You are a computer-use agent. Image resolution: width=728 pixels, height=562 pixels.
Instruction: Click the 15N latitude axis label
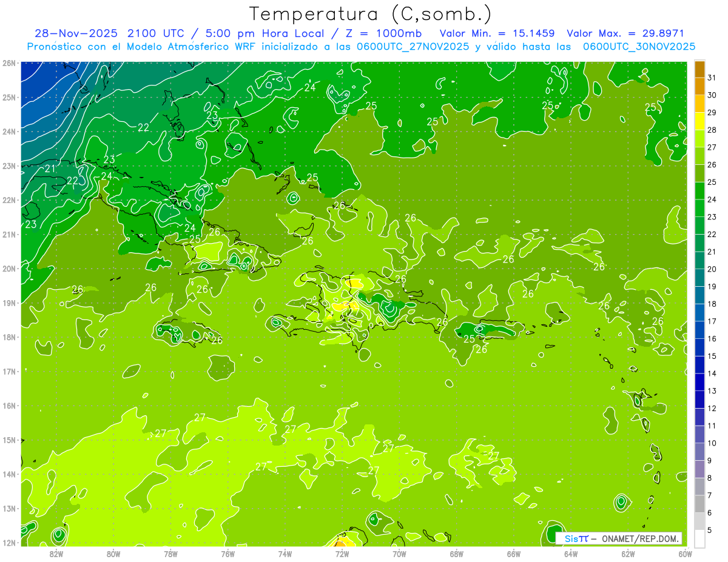9,440
